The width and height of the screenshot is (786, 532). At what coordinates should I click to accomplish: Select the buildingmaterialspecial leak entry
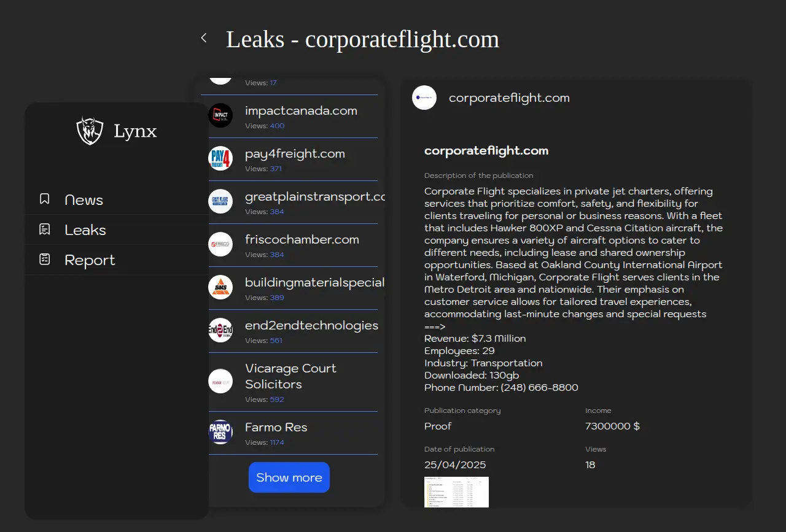[x=314, y=283]
